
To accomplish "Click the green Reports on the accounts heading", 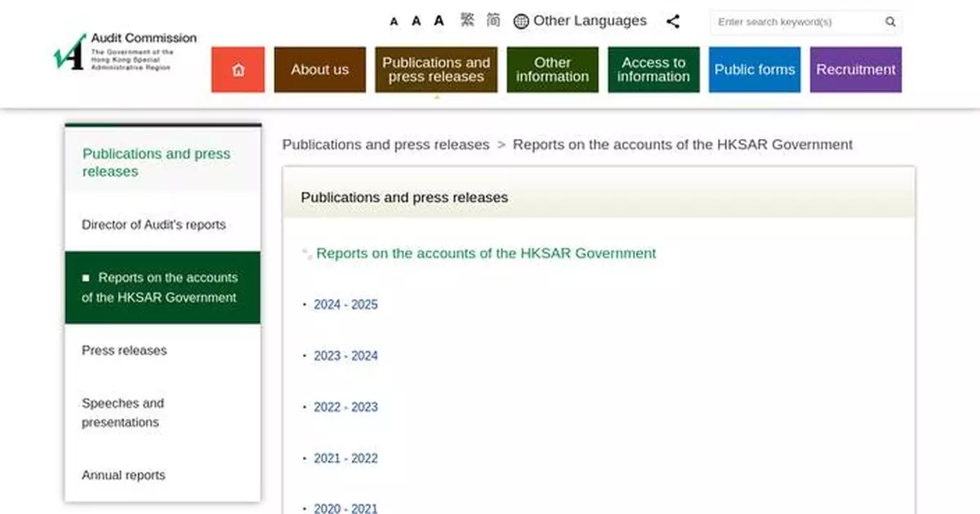I will pyautogui.click(x=486, y=253).
